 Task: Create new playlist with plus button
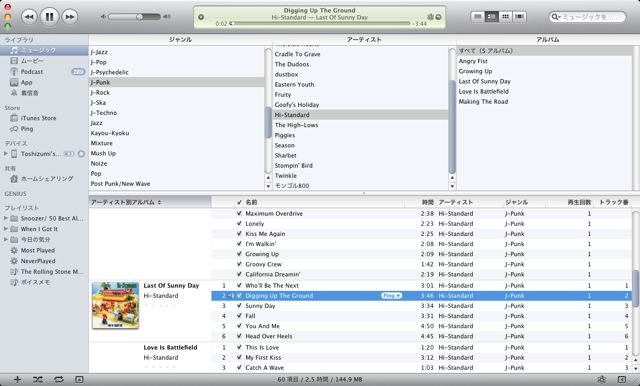(17, 379)
